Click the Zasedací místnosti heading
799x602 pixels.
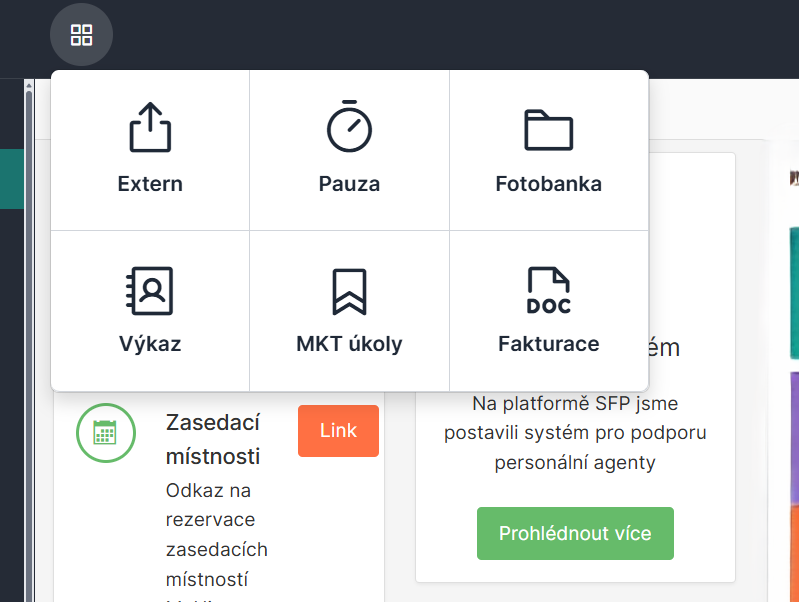pos(213,439)
